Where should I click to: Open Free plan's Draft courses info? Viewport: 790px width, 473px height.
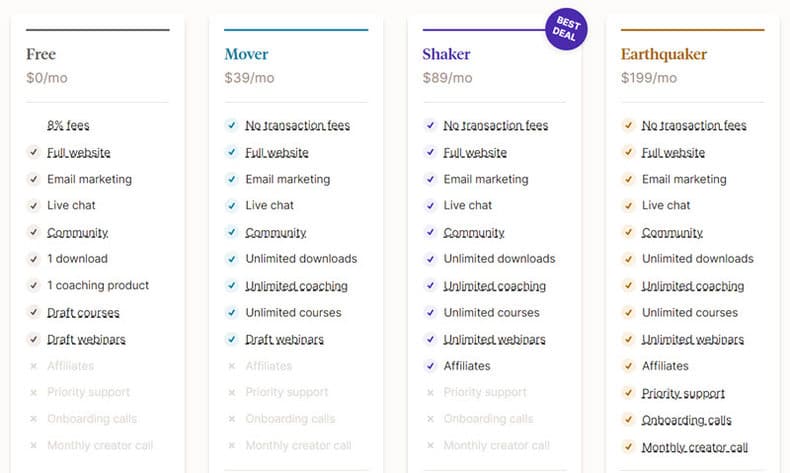tap(83, 312)
